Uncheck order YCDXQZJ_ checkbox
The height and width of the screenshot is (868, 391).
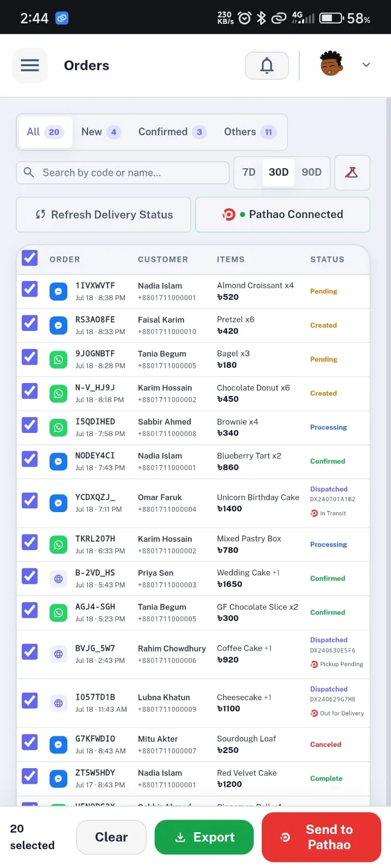(x=30, y=501)
